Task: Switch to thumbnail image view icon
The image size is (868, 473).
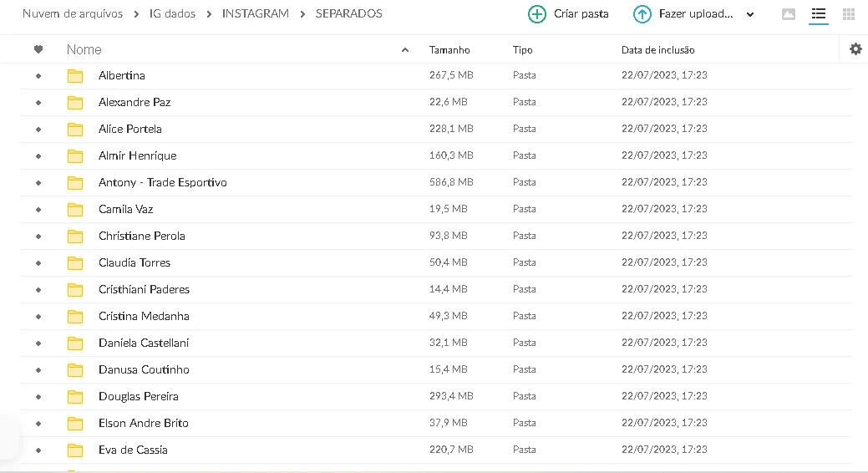Action: (789, 14)
